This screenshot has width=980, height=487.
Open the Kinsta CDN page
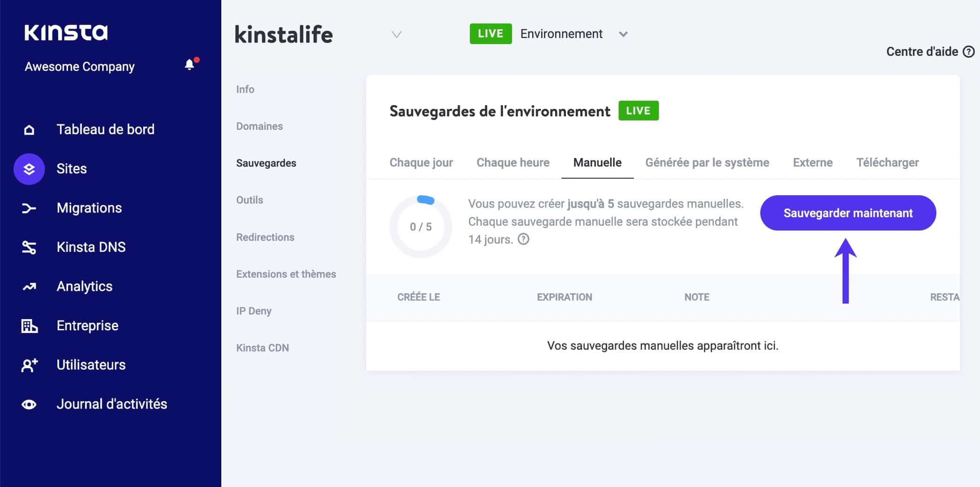[263, 348]
